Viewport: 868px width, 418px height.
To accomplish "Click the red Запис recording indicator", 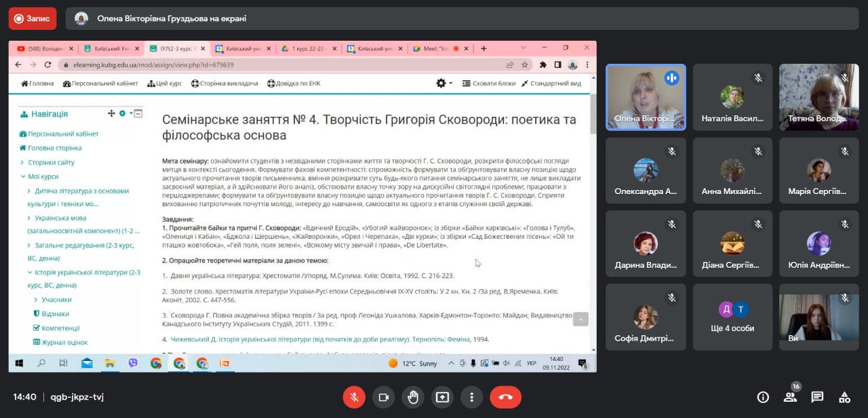I will [33, 18].
